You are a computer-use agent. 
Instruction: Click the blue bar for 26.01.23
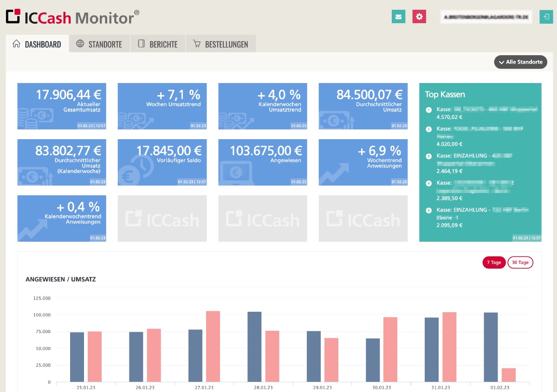click(x=136, y=357)
